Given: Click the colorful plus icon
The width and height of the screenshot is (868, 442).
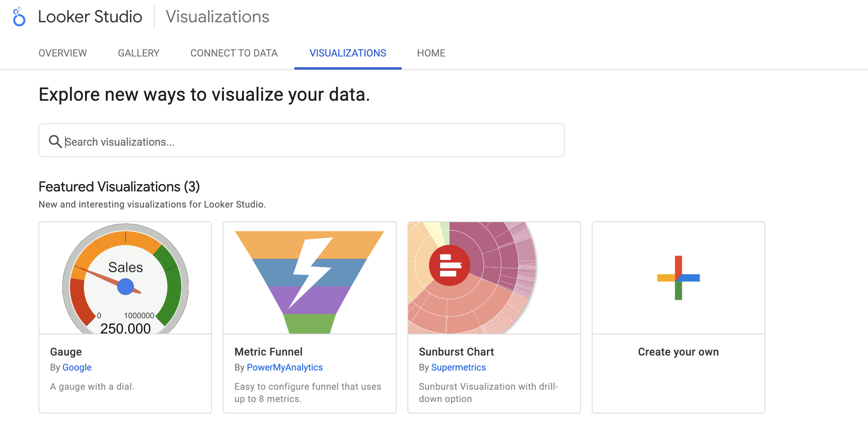Looking at the screenshot, I should pos(678,278).
